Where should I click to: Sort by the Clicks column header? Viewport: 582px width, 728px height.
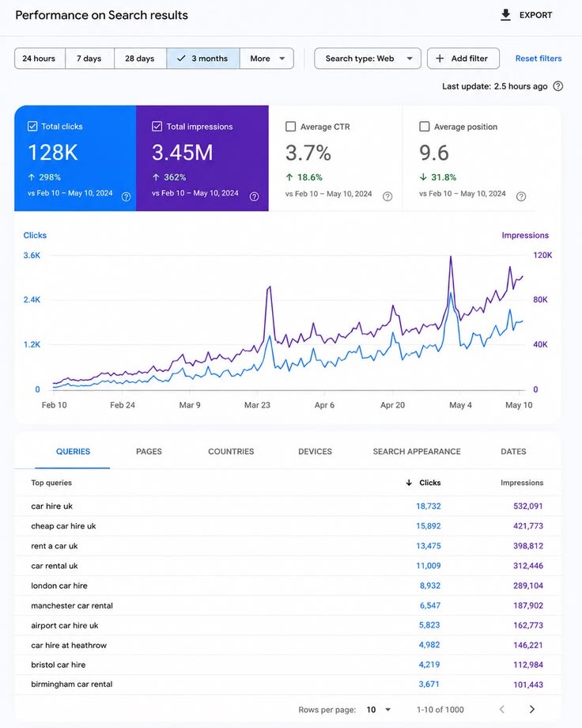tap(429, 483)
